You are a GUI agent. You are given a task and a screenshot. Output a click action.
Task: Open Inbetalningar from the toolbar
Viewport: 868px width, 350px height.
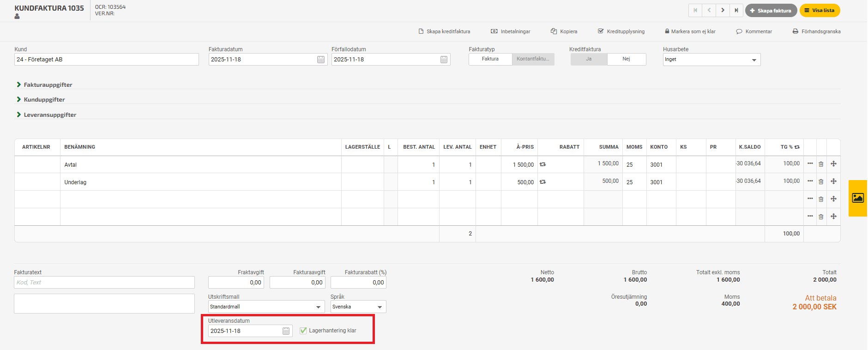tap(511, 31)
